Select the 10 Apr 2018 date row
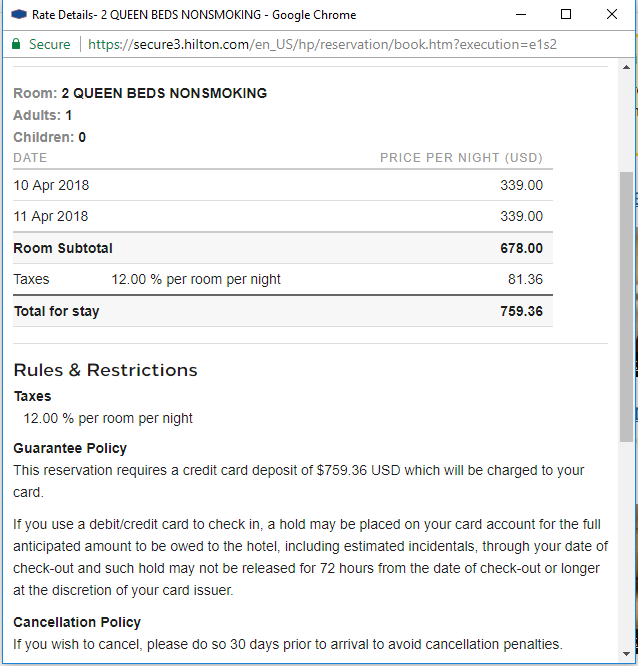The height and width of the screenshot is (666, 638). pos(283,185)
